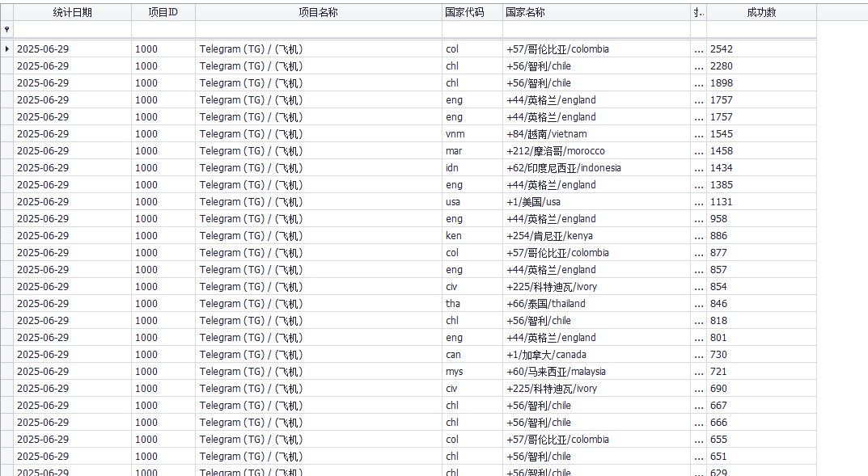The width and height of the screenshot is (868, 476).
Task: Sort by the 项目ID column header
Action: (x=163, y=12)
